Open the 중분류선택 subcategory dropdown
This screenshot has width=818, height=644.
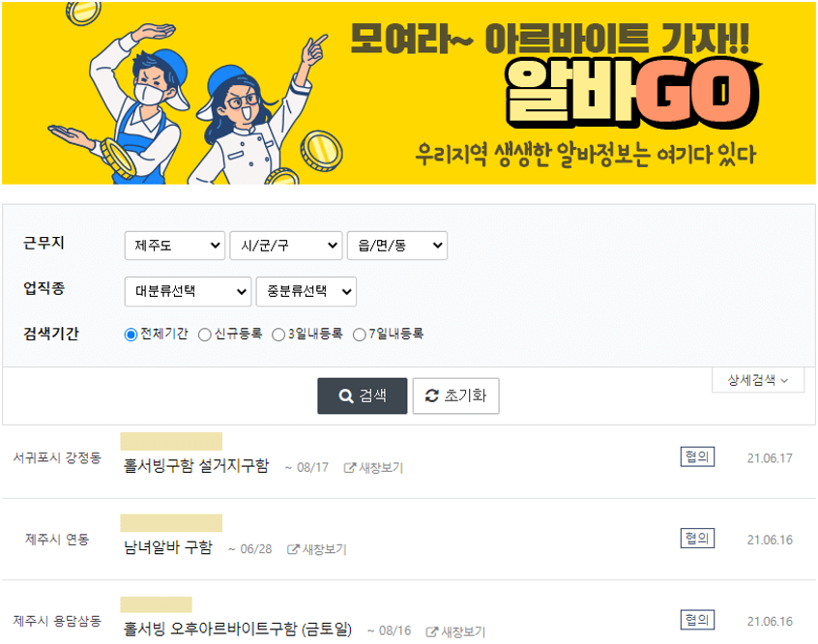pyautogui.click(x=305, y=291)
